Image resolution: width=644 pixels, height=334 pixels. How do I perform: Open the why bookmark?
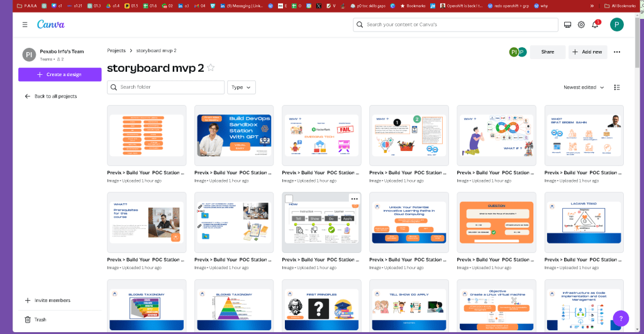[541, 6]
